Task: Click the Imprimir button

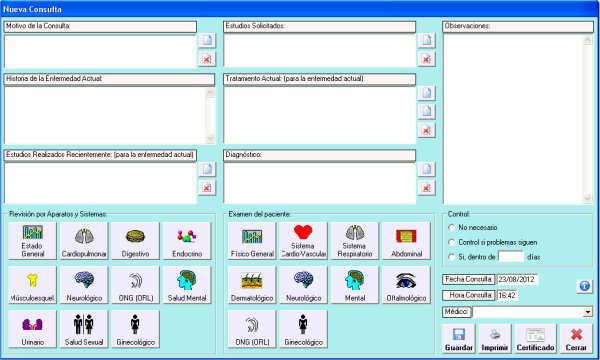Action: click(495, 339)
